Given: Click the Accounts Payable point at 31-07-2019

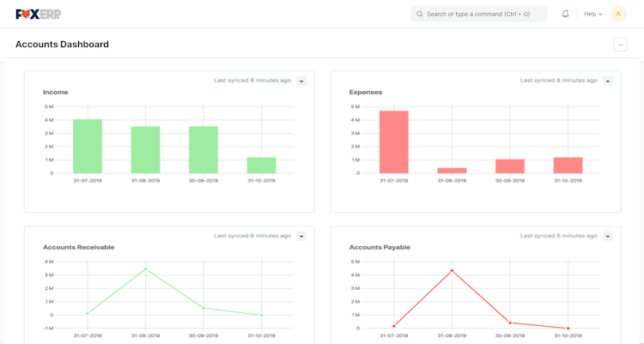Looking at the screenshot, I should tap(394, 326).
